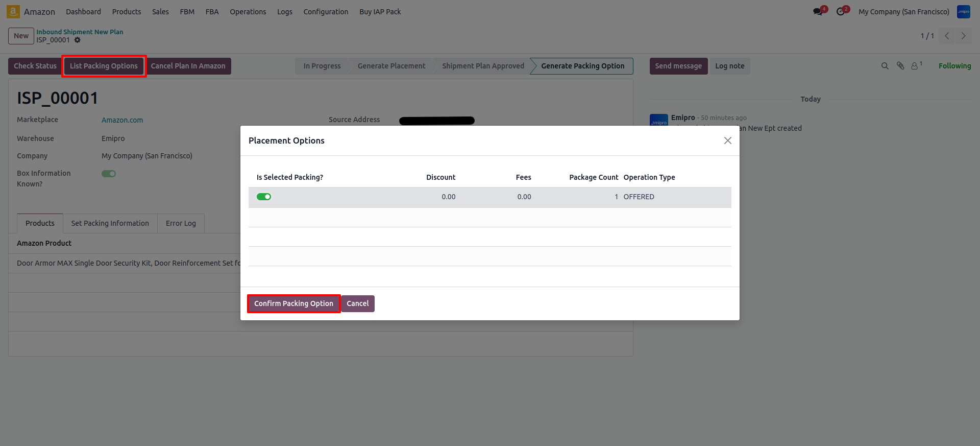
Task: Open the company switcher My Company (San Francisco)
Action: [x=903, y=12]
